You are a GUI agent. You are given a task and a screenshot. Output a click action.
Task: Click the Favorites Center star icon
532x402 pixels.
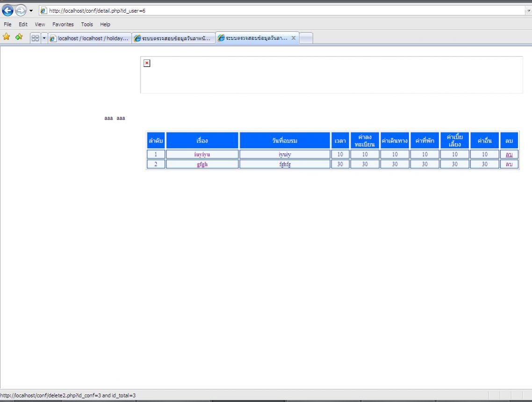pyautogui.click(x=7, y=36)
